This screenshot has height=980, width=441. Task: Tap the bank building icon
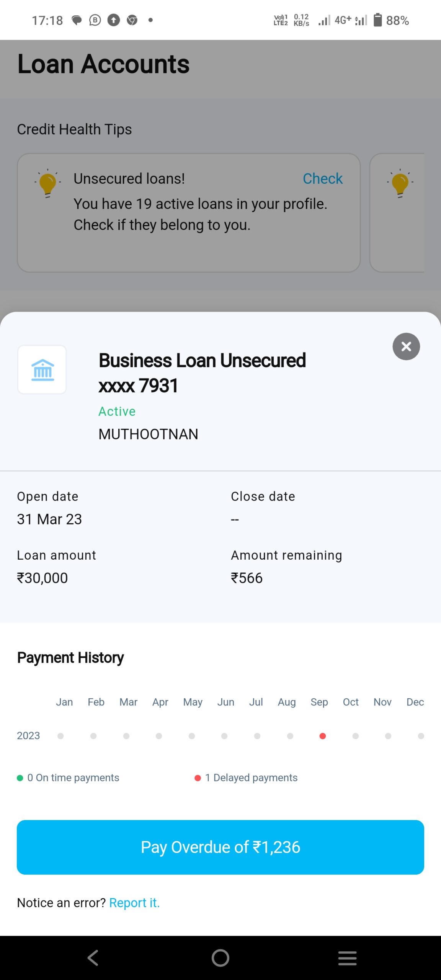coord(42,370)
